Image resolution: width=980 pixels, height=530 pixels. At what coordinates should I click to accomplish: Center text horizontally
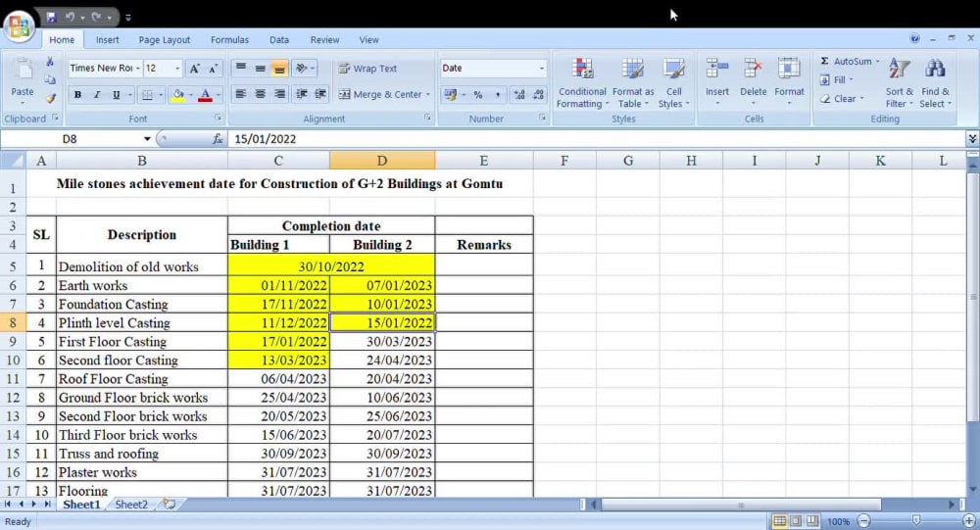260,94
